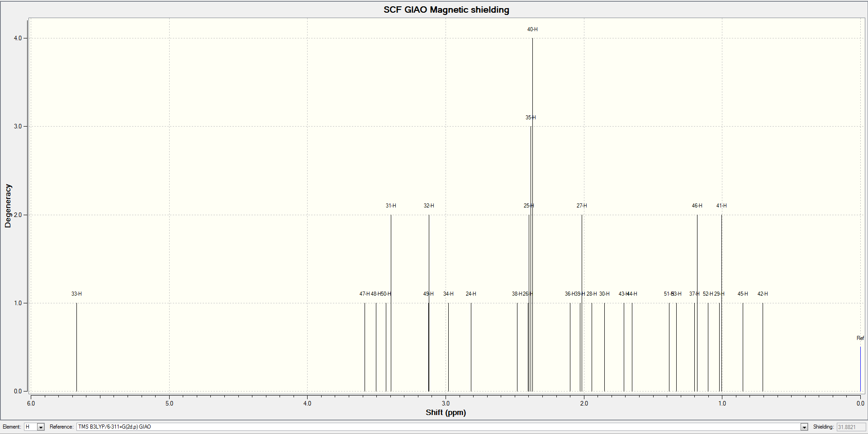
Task: Expand the Reference combo box arrow
Action: pyautogui.click(x=804, y=427)
